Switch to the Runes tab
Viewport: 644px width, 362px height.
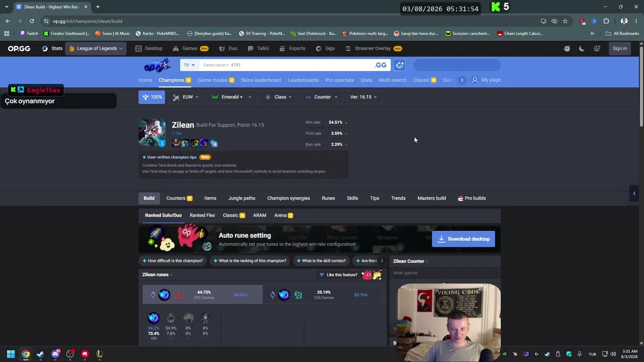pyautogui.click(x=328, y=198)
